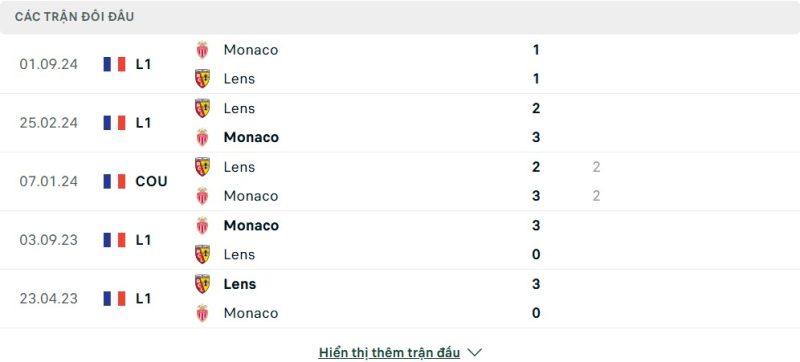Screen dimensions: 800x362
Task: Click 'CÁC TRẬN ĐỐI ĐẦU' section header
Action: 74,17
